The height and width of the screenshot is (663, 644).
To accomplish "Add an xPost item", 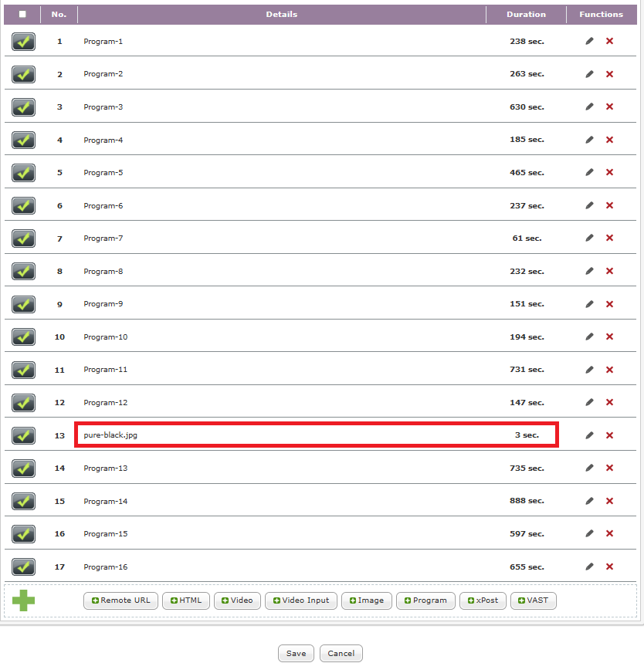I will click(483, 600).
